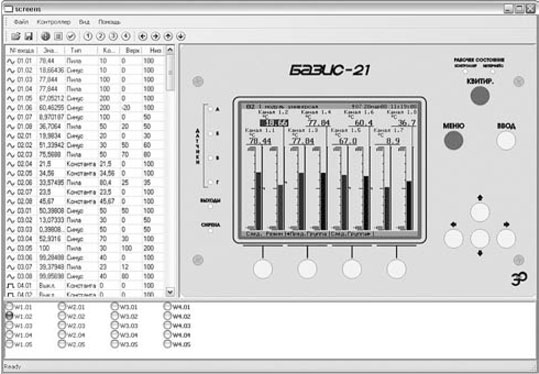Click the 21,5 value cell in row 02.04
539x374 pixels.
click(x=51, y=164)
